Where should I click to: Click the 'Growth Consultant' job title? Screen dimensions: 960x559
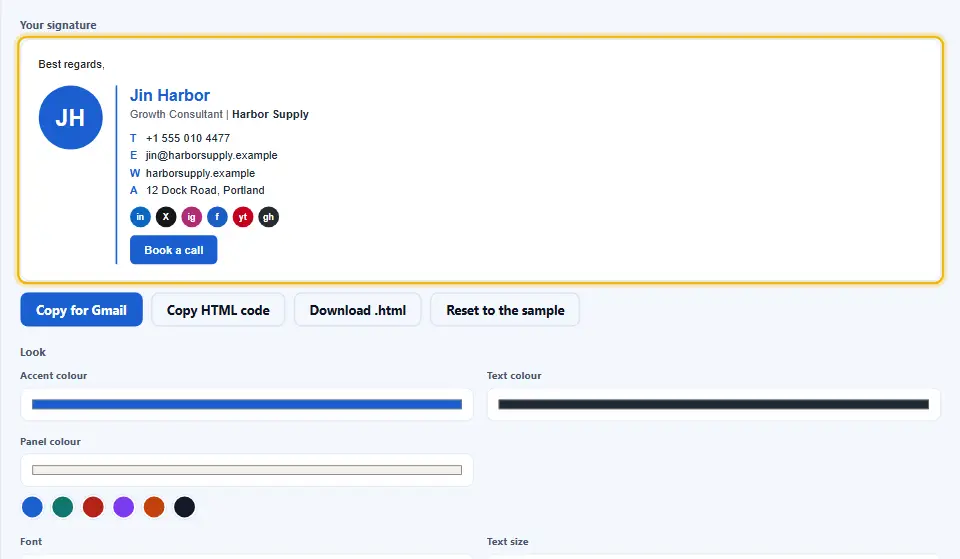(176, 114)
